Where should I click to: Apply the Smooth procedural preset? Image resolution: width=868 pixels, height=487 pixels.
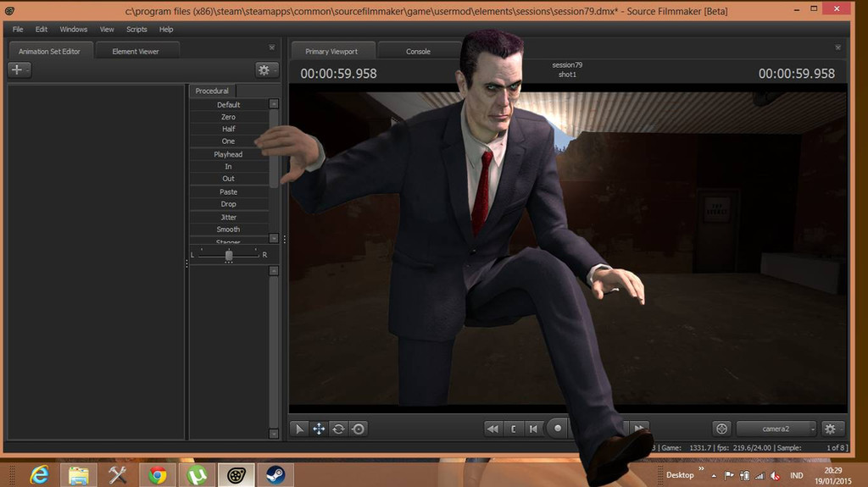pyautogui.click(x=229, y=230)
